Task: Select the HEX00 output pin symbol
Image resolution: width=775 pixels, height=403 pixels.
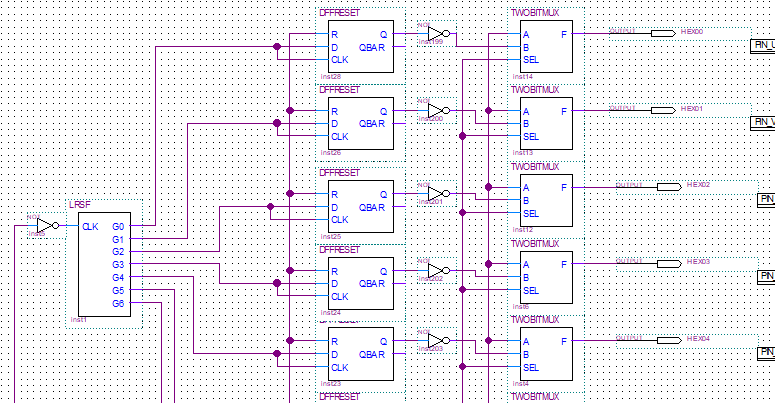Action: [663, 33]
